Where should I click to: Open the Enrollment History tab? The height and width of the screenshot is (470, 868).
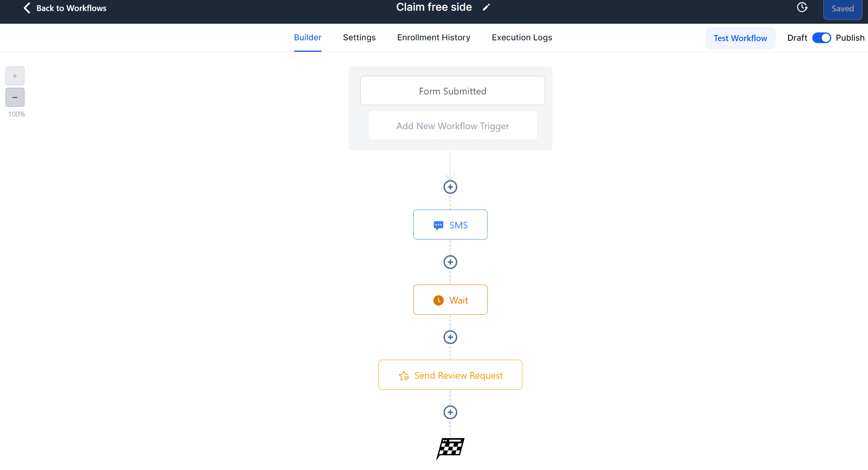click(434, 38)
